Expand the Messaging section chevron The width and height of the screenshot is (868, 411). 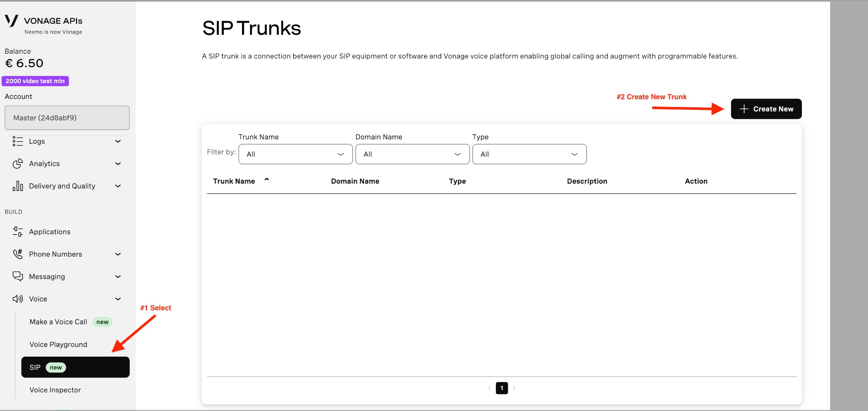118,277
